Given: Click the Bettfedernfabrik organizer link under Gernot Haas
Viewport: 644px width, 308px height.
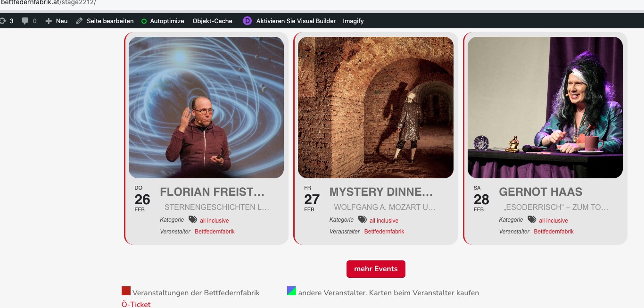Looking at the screenshot, I should (x=553, y=232).
